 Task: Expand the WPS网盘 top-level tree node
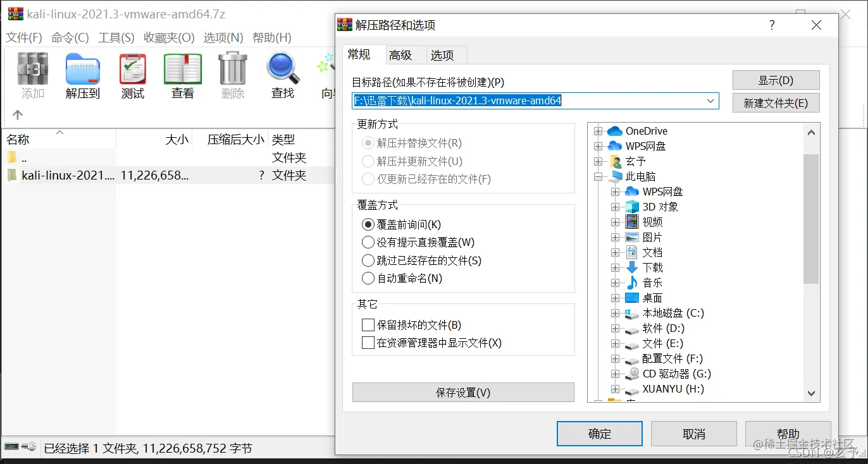598,146
